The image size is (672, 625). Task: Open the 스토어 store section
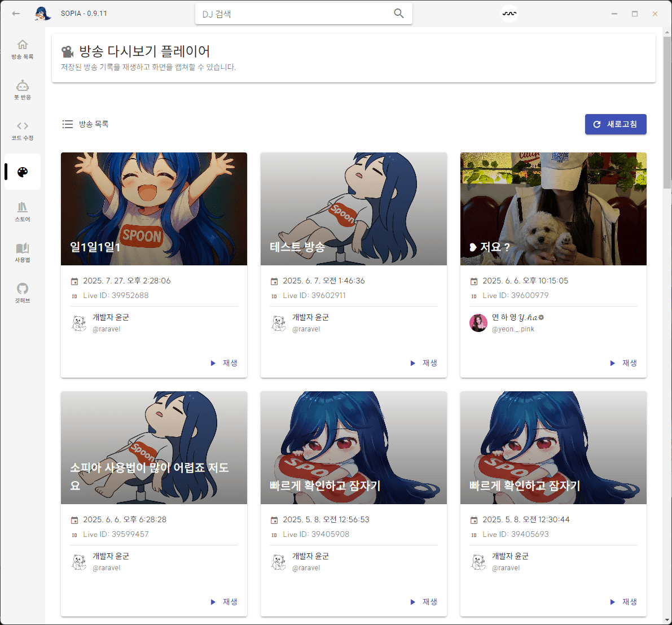(x=22, y=212)
